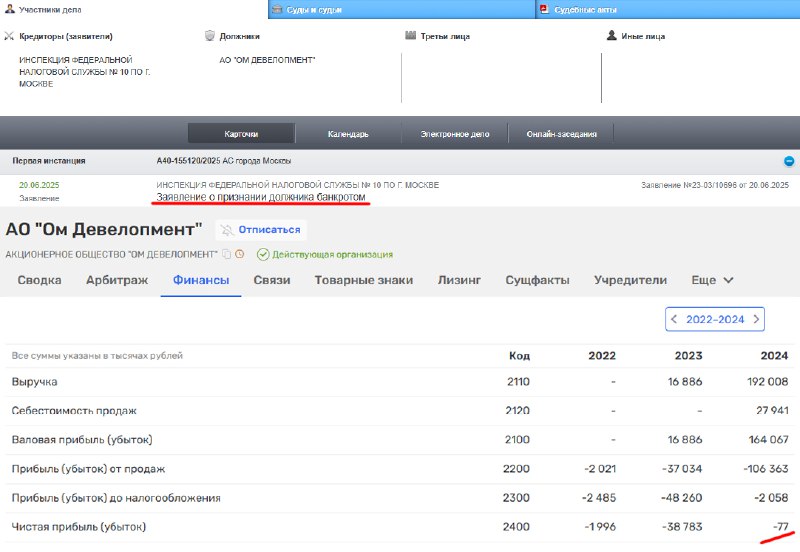
Task: Click the Прибыль (убыток) от продаж label
Action: (88, 469)
